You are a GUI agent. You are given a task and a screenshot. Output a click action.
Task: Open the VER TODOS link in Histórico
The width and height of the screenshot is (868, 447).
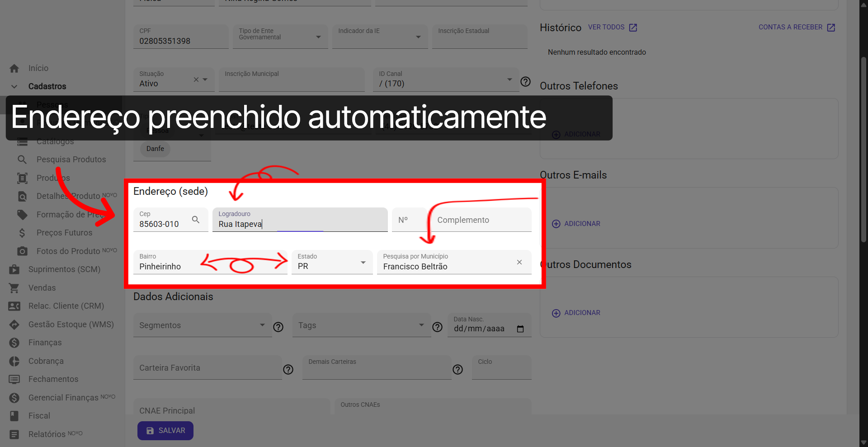pos(606,27)
